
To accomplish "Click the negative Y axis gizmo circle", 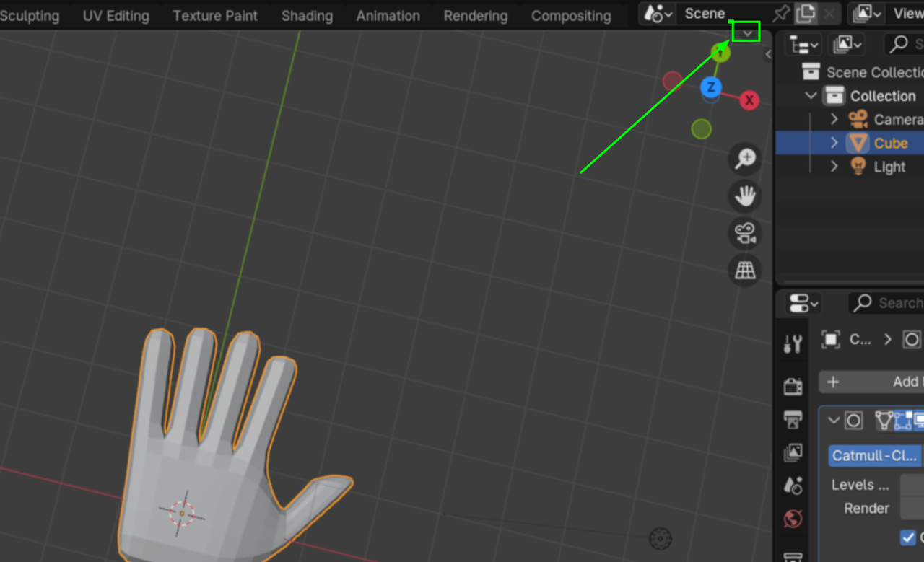I will click(701, 129).
